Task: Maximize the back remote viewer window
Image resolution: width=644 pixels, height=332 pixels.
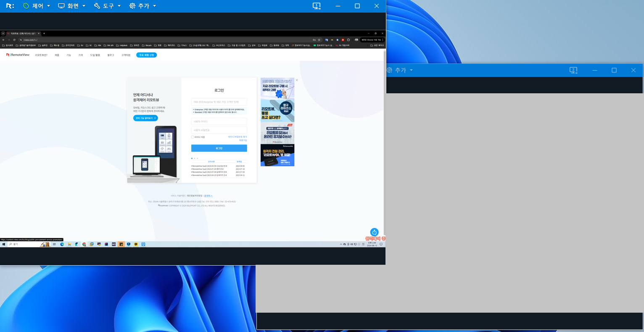Action: [614, 70]
